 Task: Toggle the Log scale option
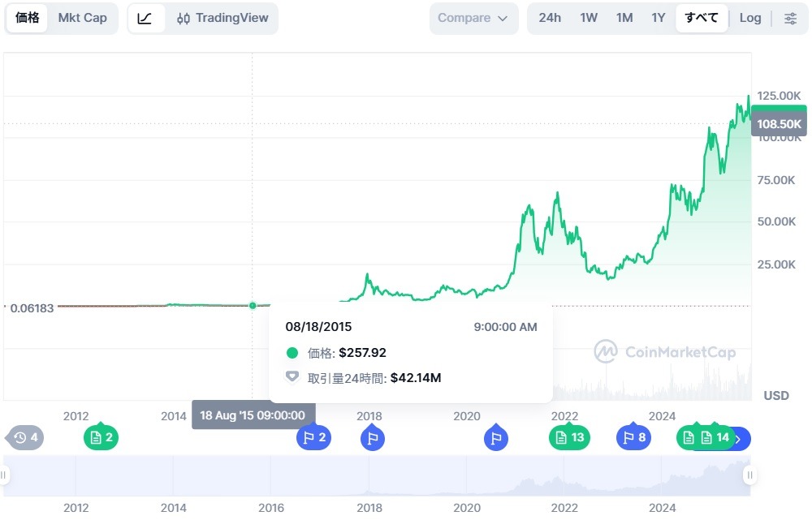tap(749, 17)
